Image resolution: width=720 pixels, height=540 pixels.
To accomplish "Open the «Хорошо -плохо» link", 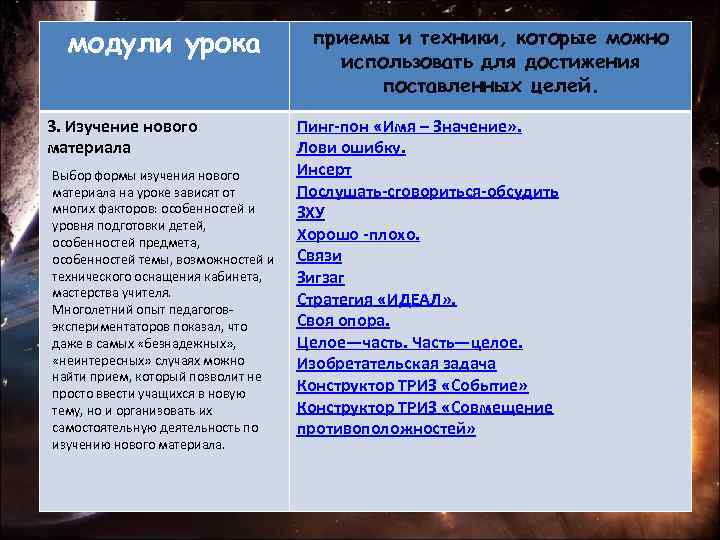I will pyautogui.click(x=358, y=235).
